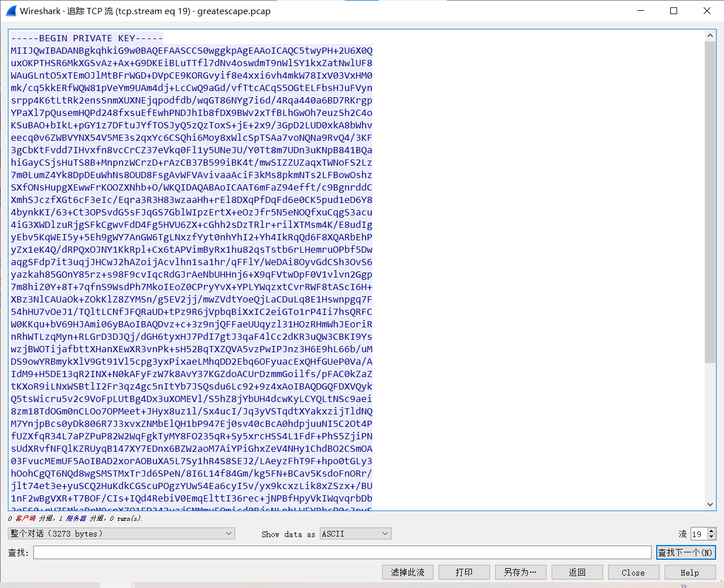Close the window with the title bar X

click(x=706, y=11)
